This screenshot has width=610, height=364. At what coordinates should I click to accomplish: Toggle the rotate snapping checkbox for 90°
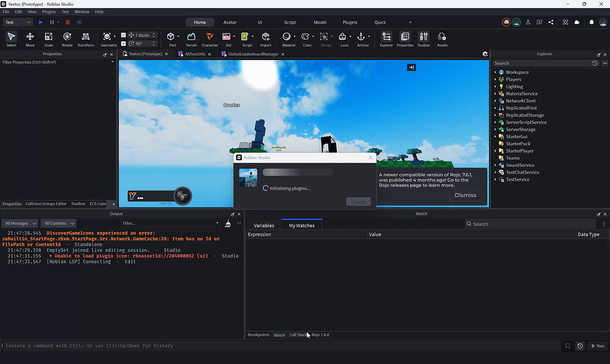click(123, 43)
